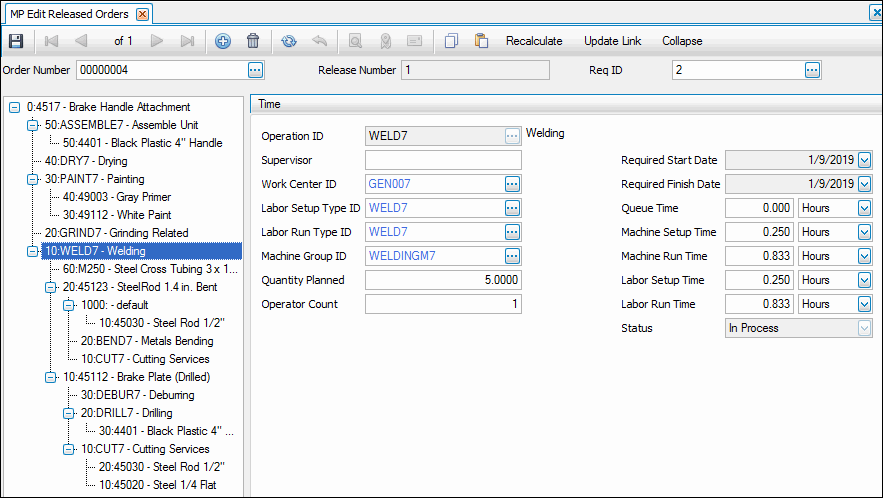Click the Refresh icon in toolbar

tap(289, 41)
